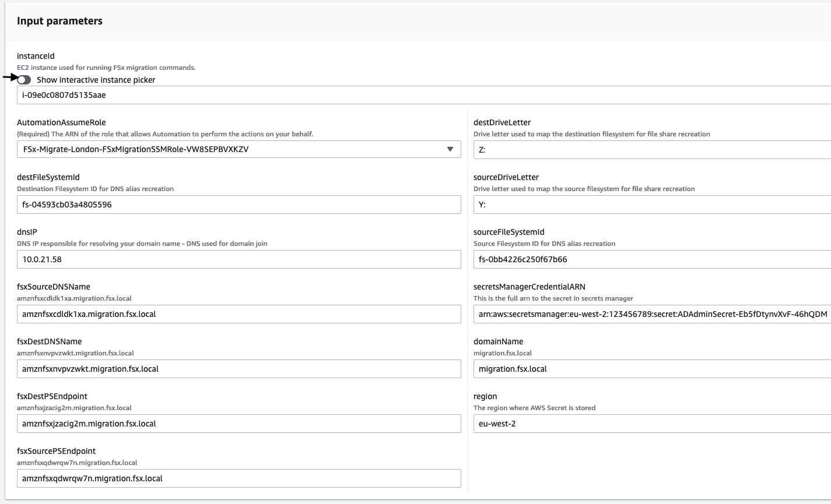Click into the instanceId input field
The width and height of the screenshot is (831, 504).
[x=233, y=94]
